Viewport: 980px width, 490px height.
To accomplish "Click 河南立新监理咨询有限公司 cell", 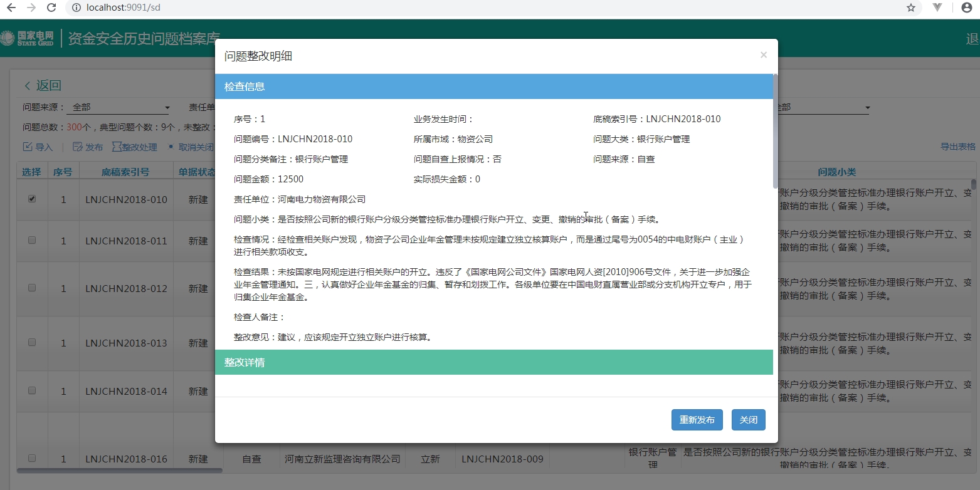I will [x=342, y=459].
